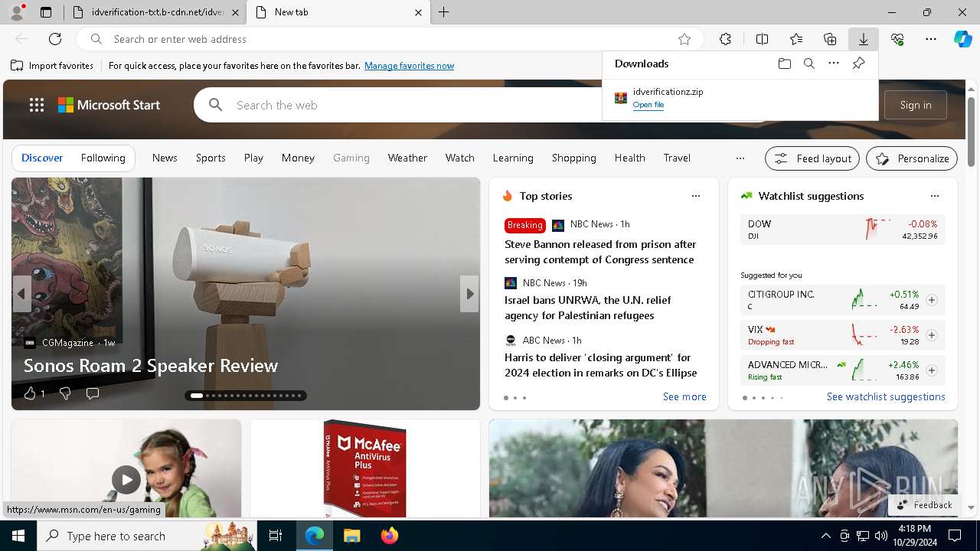
Task: Open comments on Sonos article
Action: (x=93, y=393)
